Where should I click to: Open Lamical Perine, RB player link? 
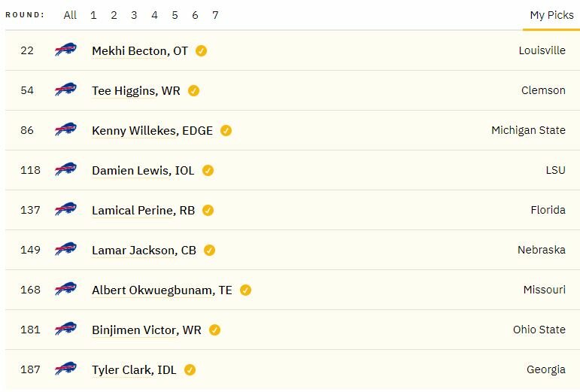[143, 211]
